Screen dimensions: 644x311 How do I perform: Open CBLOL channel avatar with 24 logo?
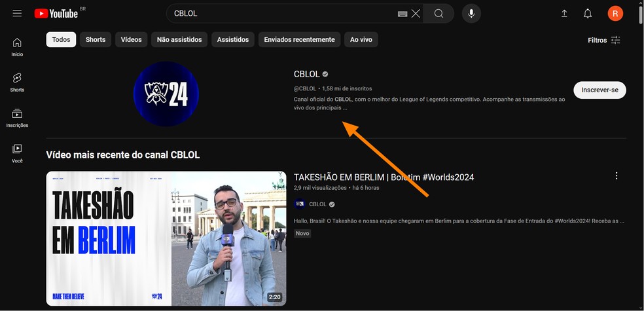pyautogui.click(x=166, y=94)
